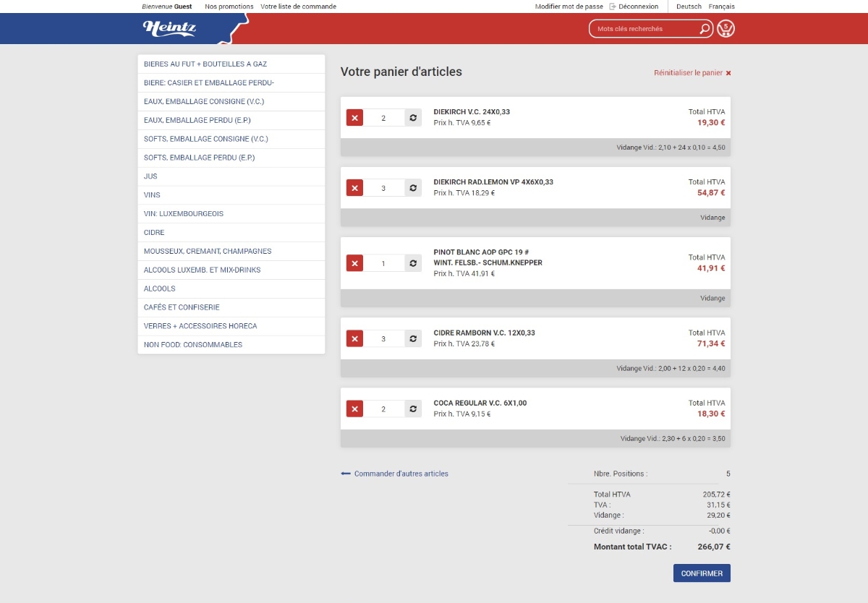Image resolution: width=868 pixels, height=603 pixels.
Task: Click product name CIDRE RAMBORN V.C. 12X0,33
Action: tap(485, 333)
